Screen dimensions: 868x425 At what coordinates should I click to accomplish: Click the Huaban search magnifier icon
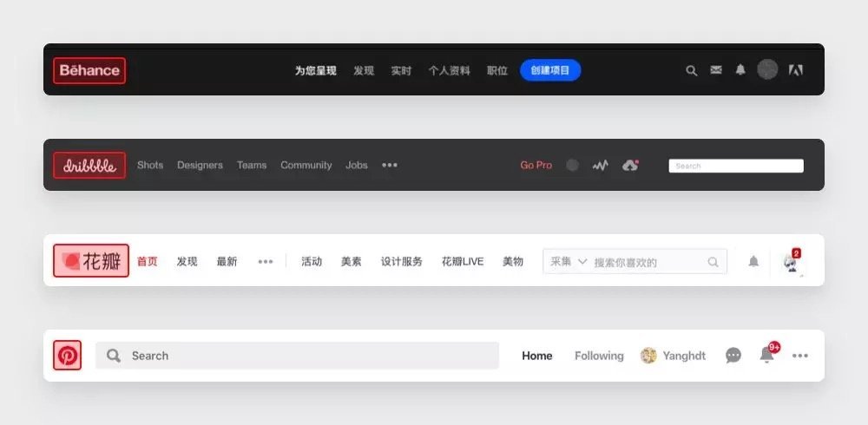(x=713, y=262)
